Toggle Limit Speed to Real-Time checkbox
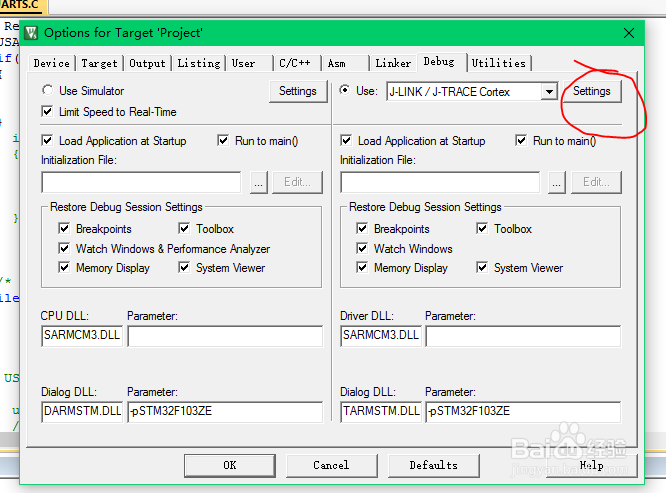This screenshot has height=493, width=666. [47, 112]
